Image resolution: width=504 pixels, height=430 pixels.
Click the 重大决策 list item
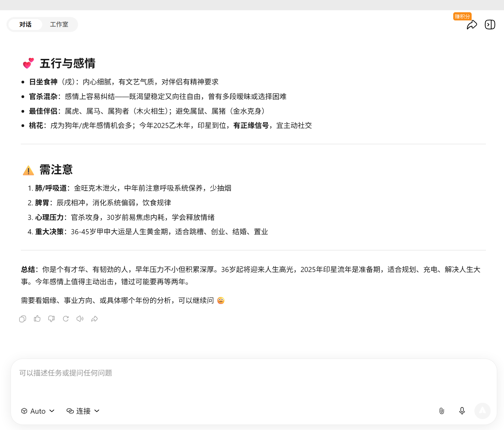point(152,232)
